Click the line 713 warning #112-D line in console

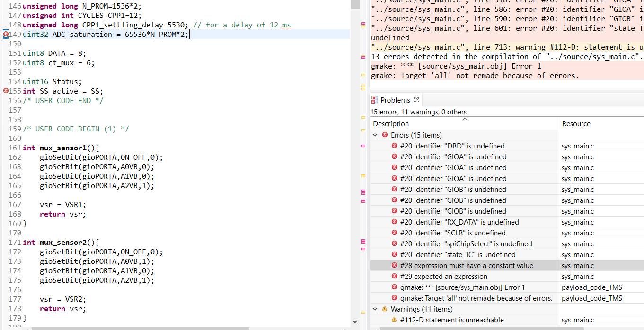[x=507, y=47]
